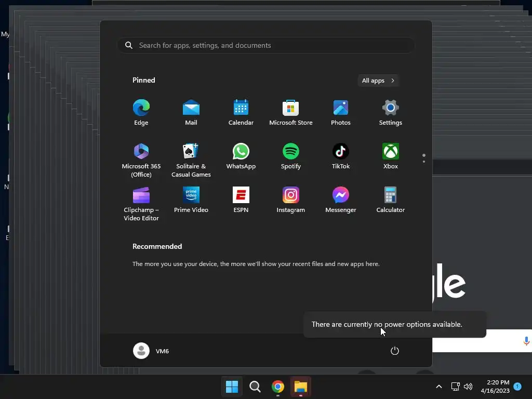
Task: Open the TikTok app
Action: point(341,156)
